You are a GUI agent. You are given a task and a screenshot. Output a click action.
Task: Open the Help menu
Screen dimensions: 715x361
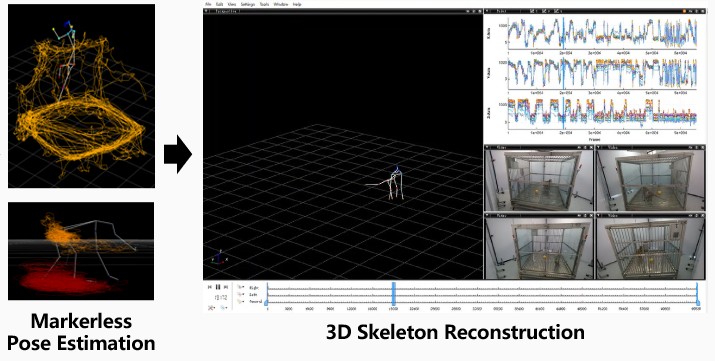point(297,4)
